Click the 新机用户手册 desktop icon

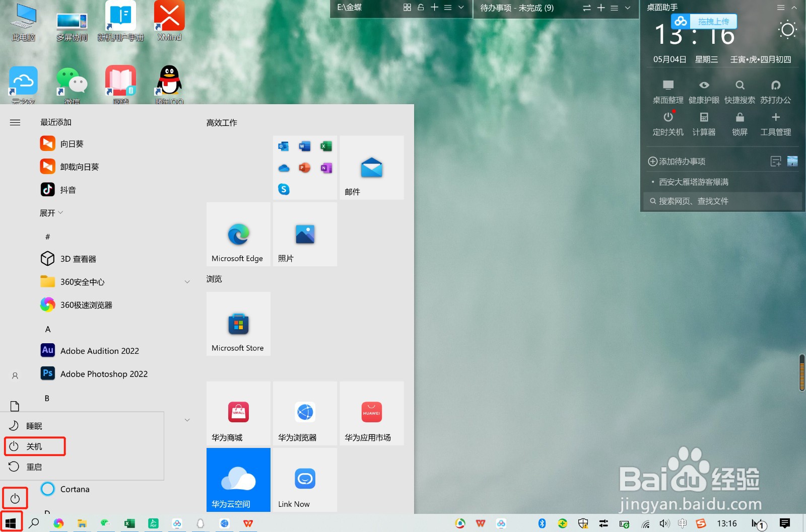point(120,21)
